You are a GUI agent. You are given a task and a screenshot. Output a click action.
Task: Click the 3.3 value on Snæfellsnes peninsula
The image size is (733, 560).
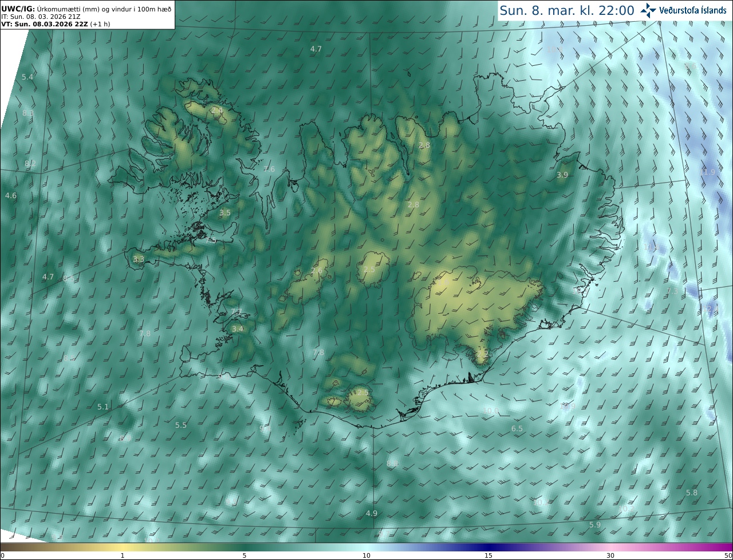point(139,259)
